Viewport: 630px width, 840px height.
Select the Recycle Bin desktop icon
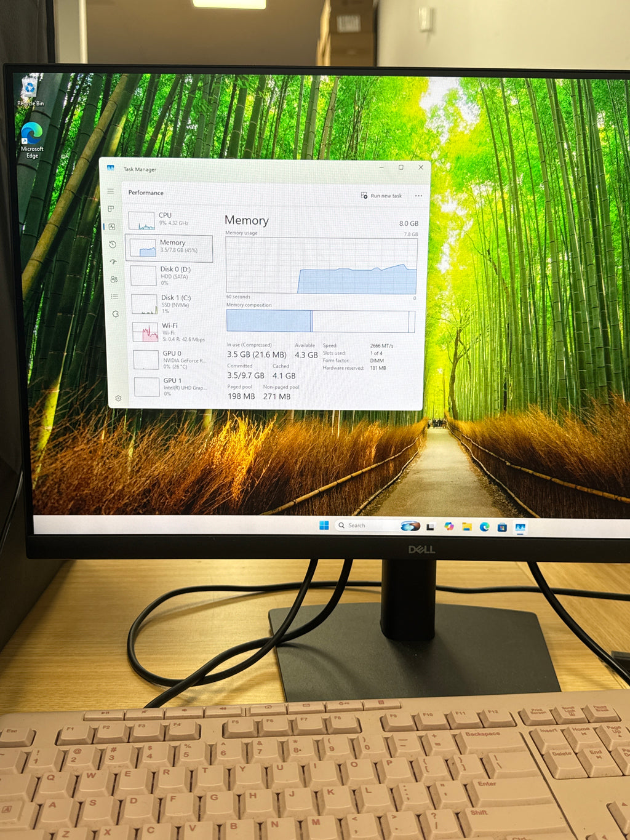30,90
